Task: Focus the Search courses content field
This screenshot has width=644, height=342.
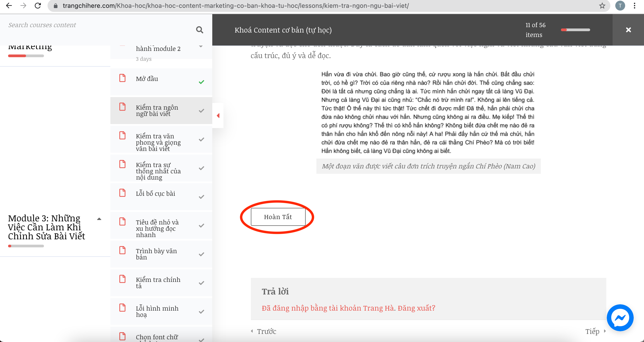Action: pyautogui.click(x=100, y=25)
